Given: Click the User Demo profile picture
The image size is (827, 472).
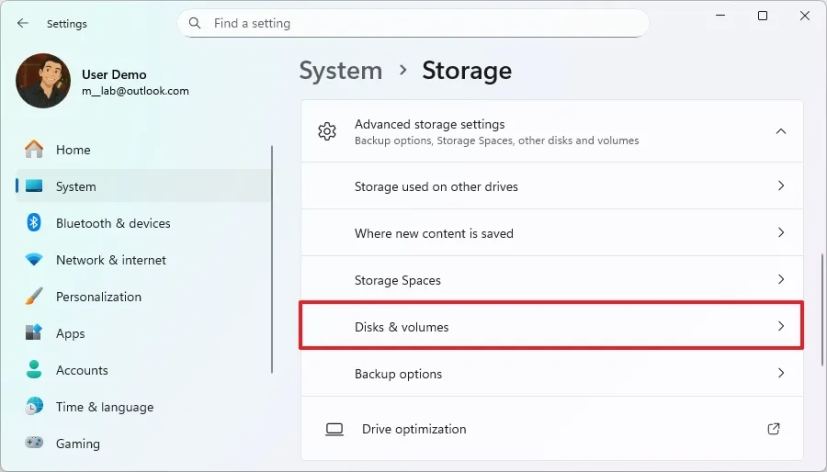Looking at the screenshot, I should coord(43,81).
